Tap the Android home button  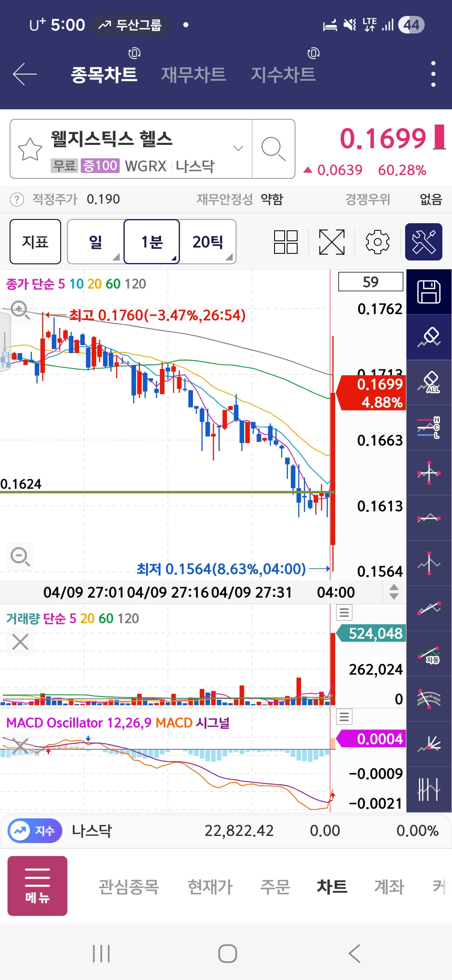point(227,954)
